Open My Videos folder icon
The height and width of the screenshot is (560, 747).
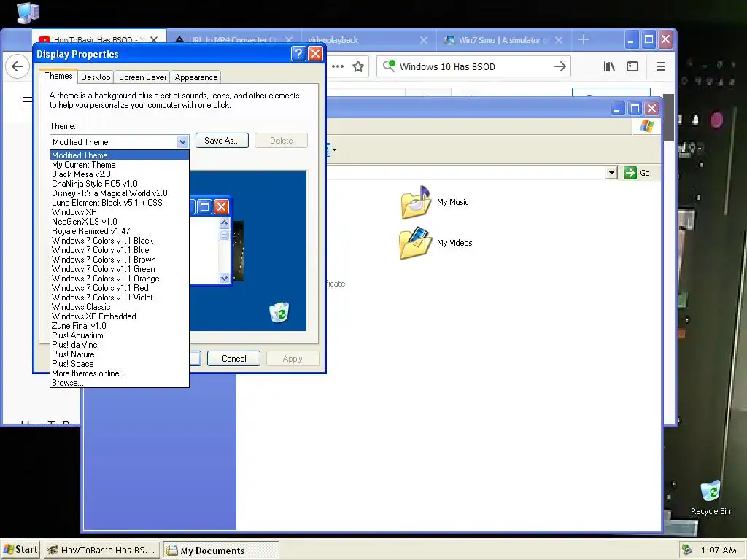coord(415,243)
